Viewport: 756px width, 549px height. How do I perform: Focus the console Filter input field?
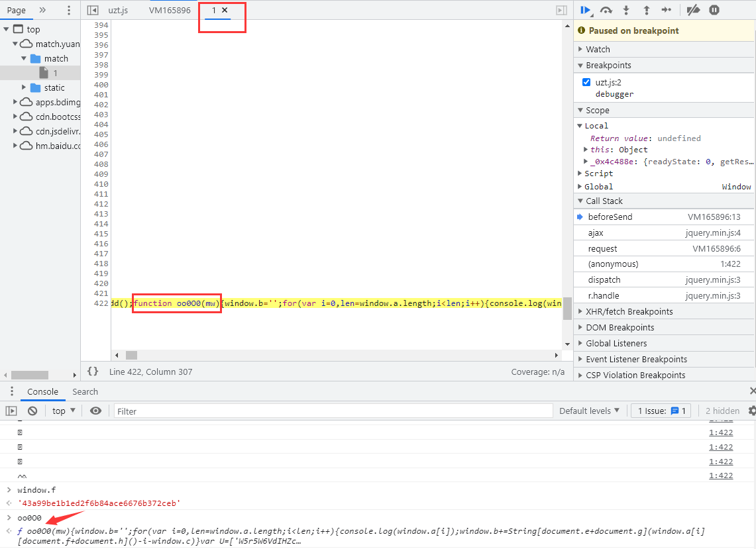[x=333, y=411]
